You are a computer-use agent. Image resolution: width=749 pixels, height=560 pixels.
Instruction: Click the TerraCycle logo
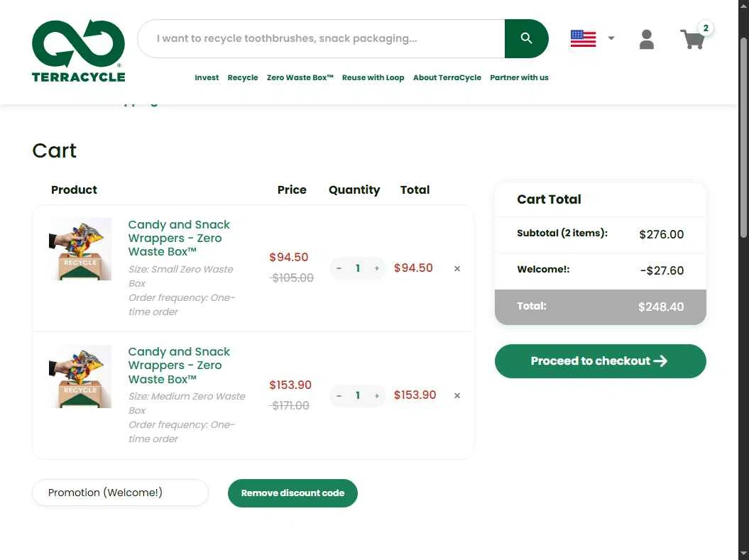(x=78, y=51)
